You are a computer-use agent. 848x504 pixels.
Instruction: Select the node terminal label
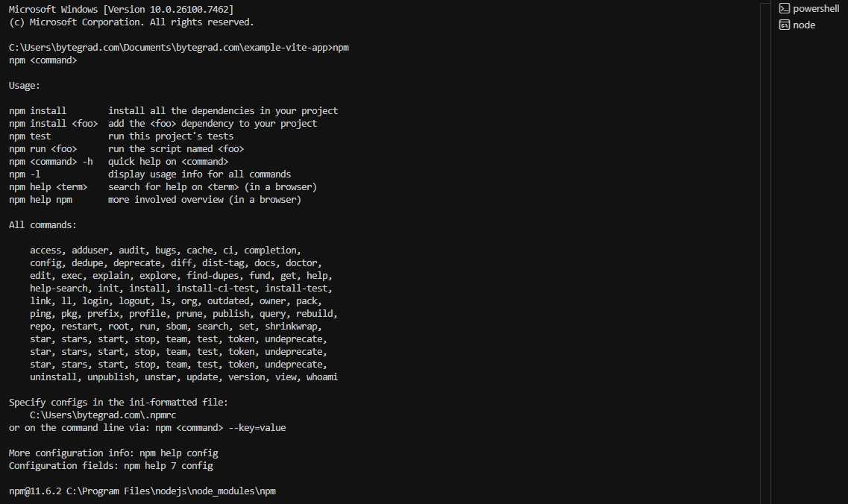pyautogui.click(x=804, y=25)
